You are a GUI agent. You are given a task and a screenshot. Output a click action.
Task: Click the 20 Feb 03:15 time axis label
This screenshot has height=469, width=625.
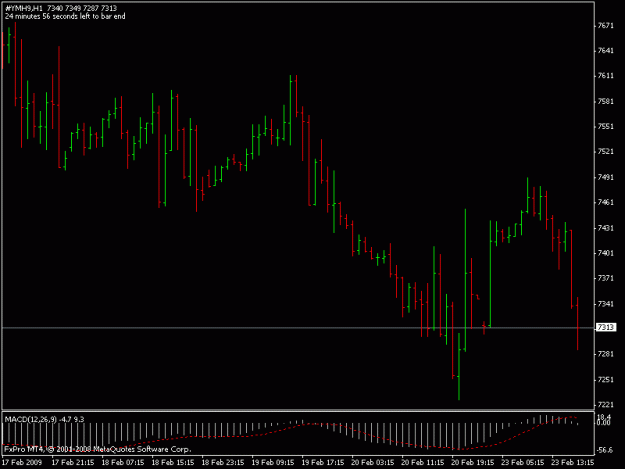tap(372, 462)
